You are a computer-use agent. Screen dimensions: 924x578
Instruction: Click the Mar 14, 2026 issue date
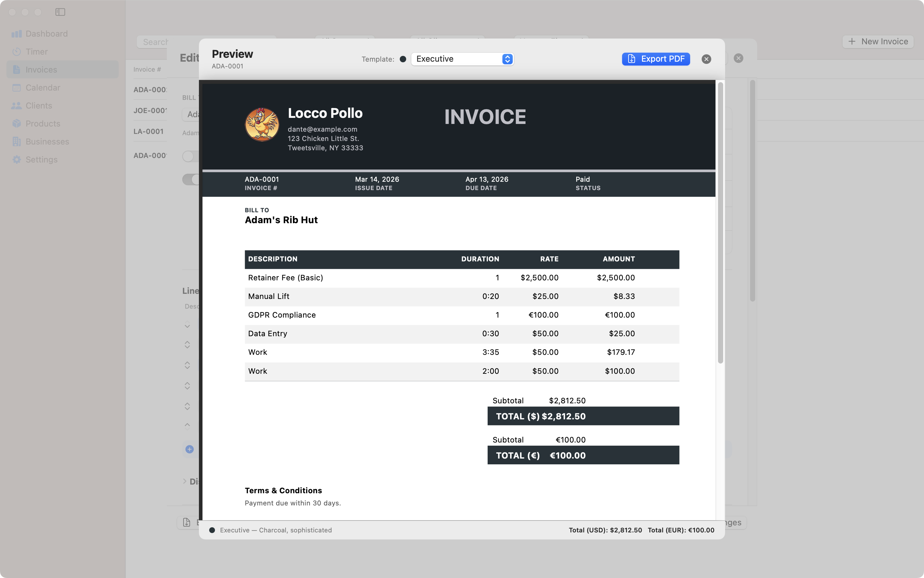click(x=377, y=179)
